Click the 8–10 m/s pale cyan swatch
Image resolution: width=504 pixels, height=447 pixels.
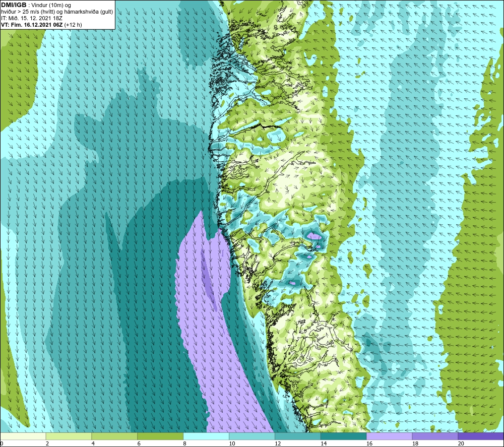pyautogui.click(x=206, y=436)
